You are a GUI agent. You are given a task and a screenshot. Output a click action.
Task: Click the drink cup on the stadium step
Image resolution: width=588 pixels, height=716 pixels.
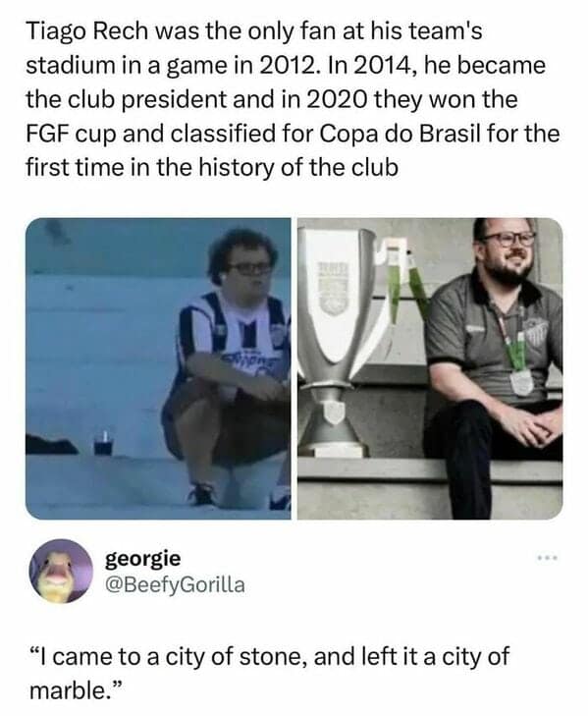(103, 443)
